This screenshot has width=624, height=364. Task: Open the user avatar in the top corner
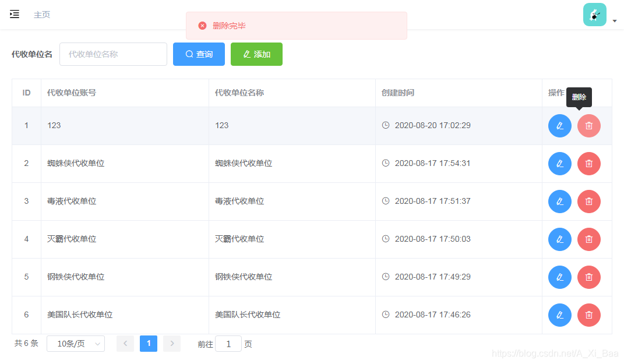point(594,14)
